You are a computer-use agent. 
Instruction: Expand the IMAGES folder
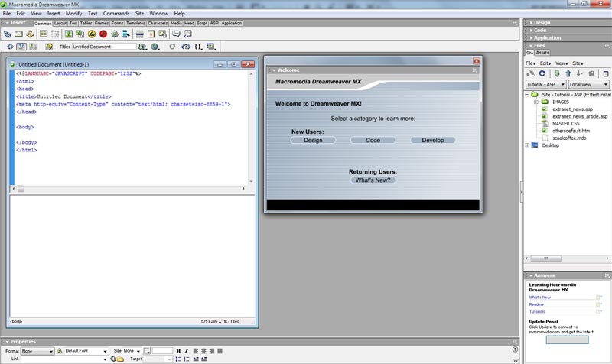pos(536,102)
